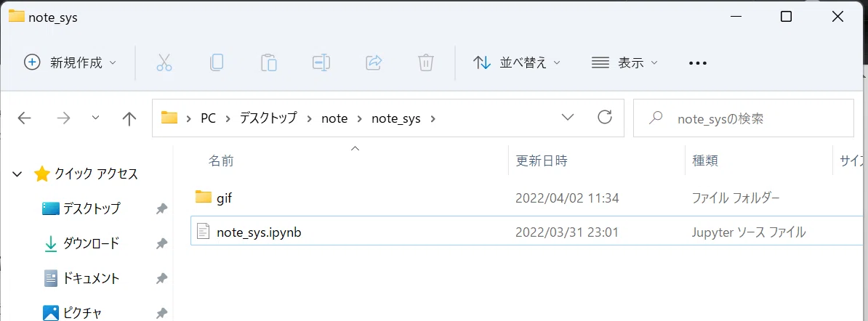Open the 表示 view dropdown
Viewport: 868px width, 321px height.
click(624, 62)
